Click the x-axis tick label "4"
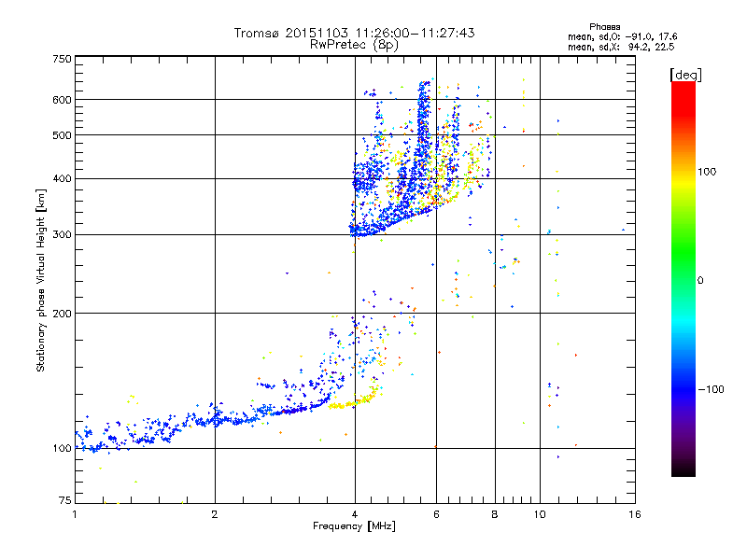Image resolution: width=747 pixels, height=560 pixels. click(x=355, y=514)
